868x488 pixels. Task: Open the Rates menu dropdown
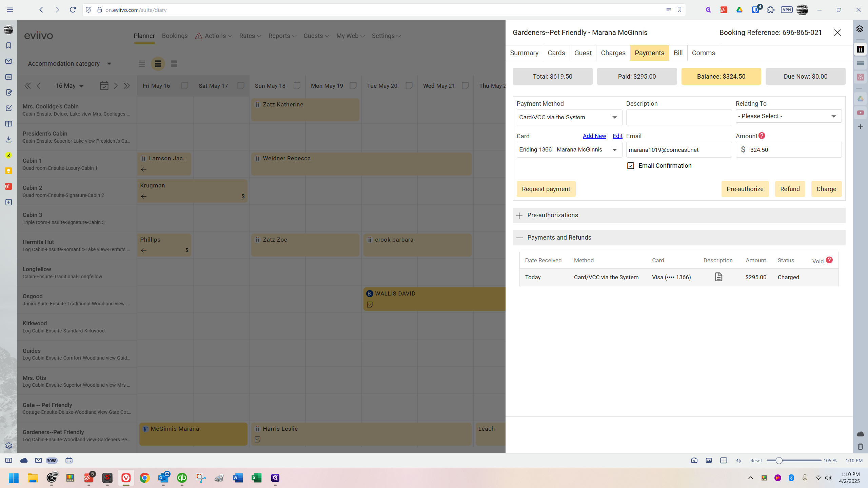pyautogui.click(x=250, y=36)
